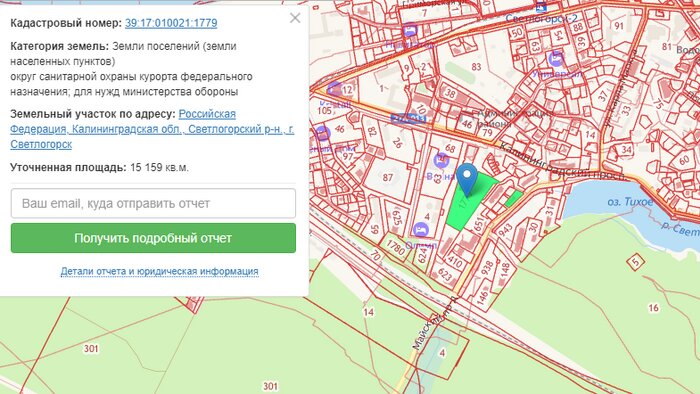Screen dimensions: 700x394
Task: Open Детали отчета и юридическая информация link
Action: coord(159,271)
